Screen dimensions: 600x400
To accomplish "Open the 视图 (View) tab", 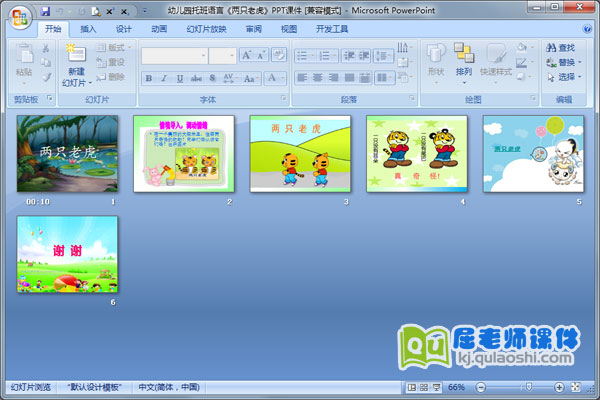I will (x=289, y=29).
